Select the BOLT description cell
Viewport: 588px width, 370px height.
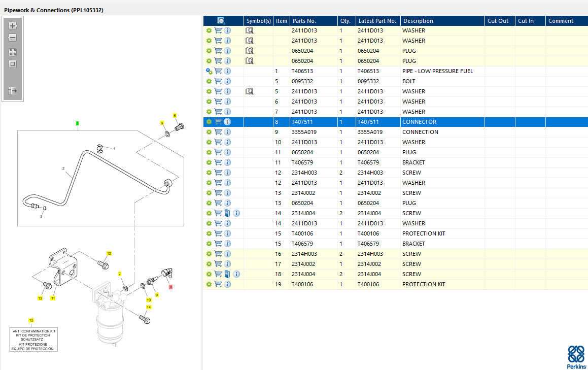click(x=409, y=81)
